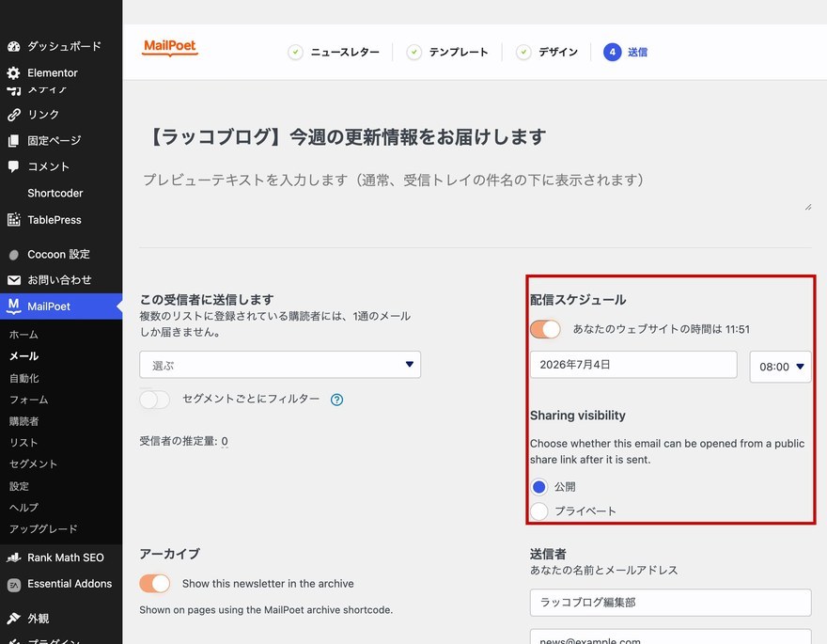827x644 pixels.
Task: Open MailPoet セグメント submenu
Action: [33, 464]
